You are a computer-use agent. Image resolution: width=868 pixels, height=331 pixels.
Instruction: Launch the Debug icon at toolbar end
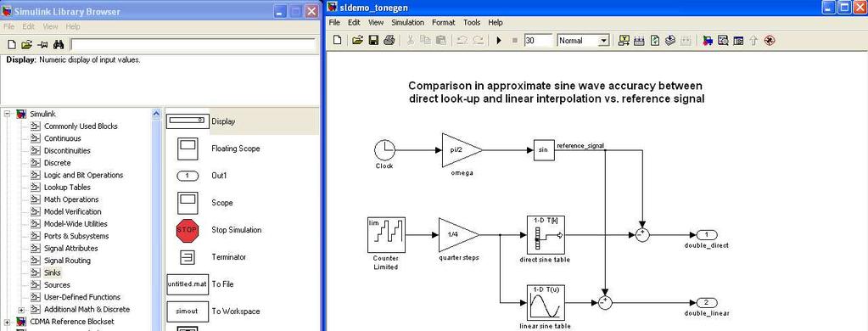[x=770, y=41]
